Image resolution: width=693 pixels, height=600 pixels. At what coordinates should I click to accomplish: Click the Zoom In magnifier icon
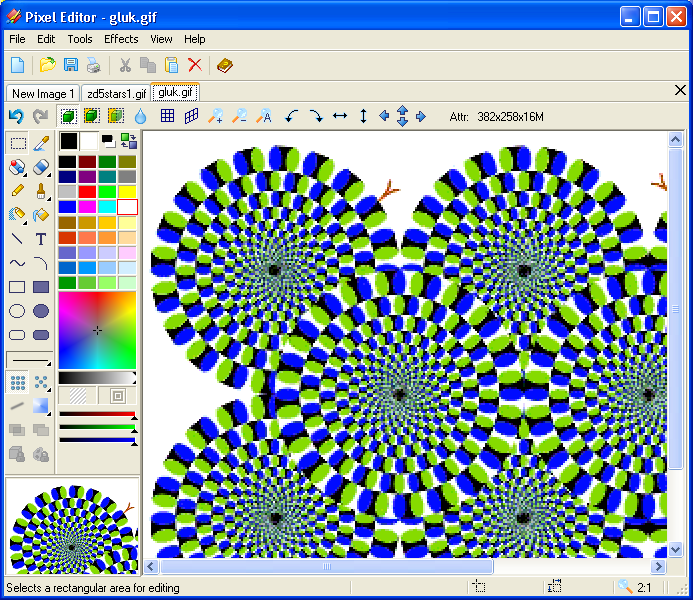coord(215,116)
